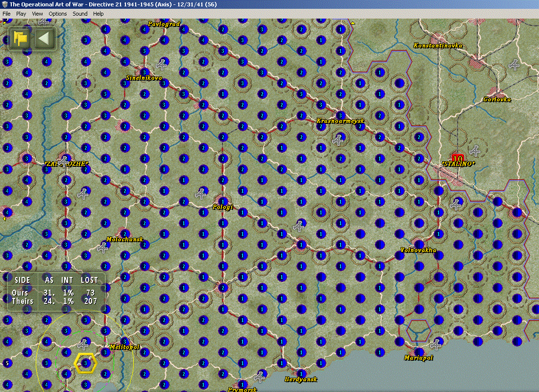The image size is (539, 392).
Task: Click the window title bar text
Action: 113,4
